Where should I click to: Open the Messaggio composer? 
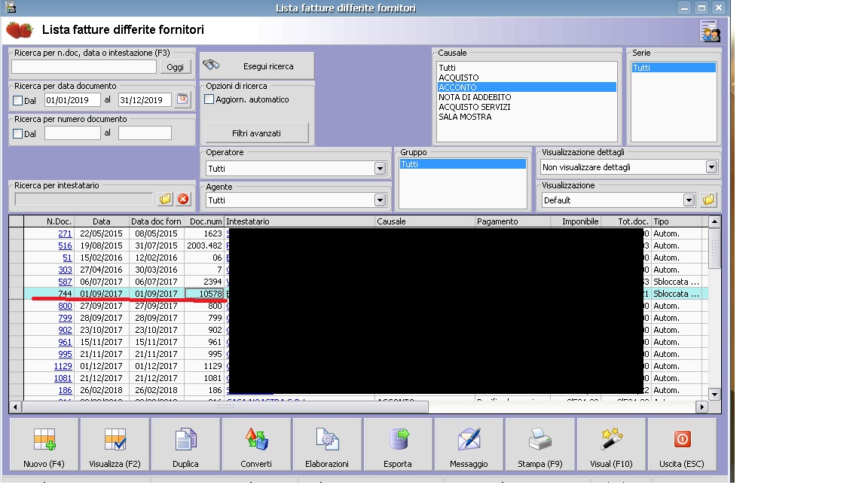469,444
